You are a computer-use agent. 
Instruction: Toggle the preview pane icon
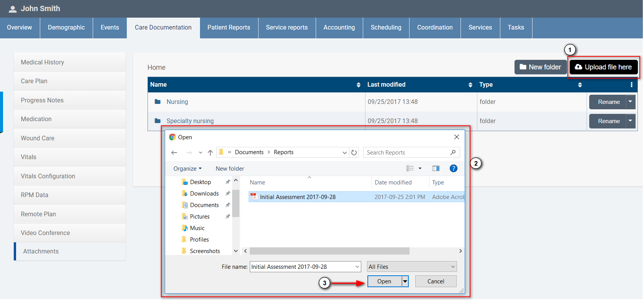tap(436, 168)
